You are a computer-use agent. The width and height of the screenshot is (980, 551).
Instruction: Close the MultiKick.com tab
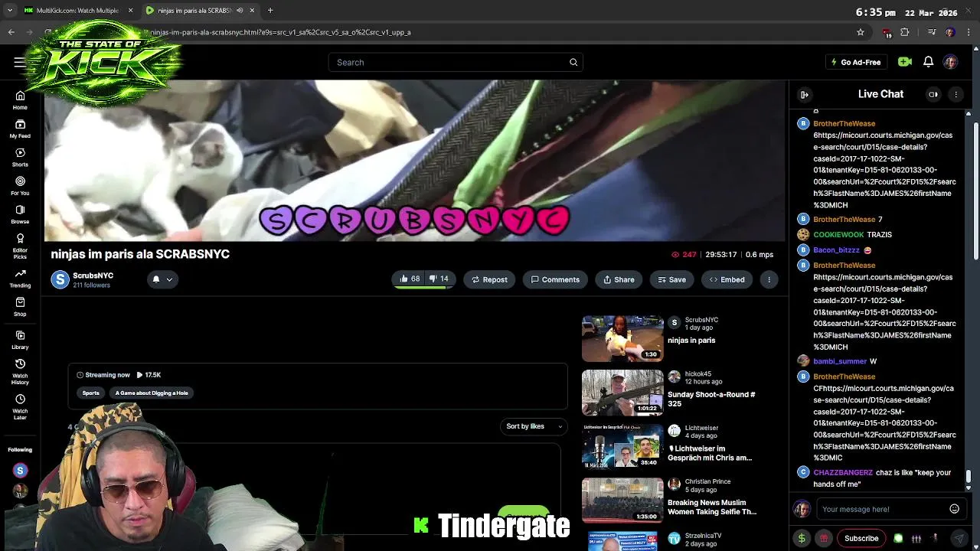point(130,10)
